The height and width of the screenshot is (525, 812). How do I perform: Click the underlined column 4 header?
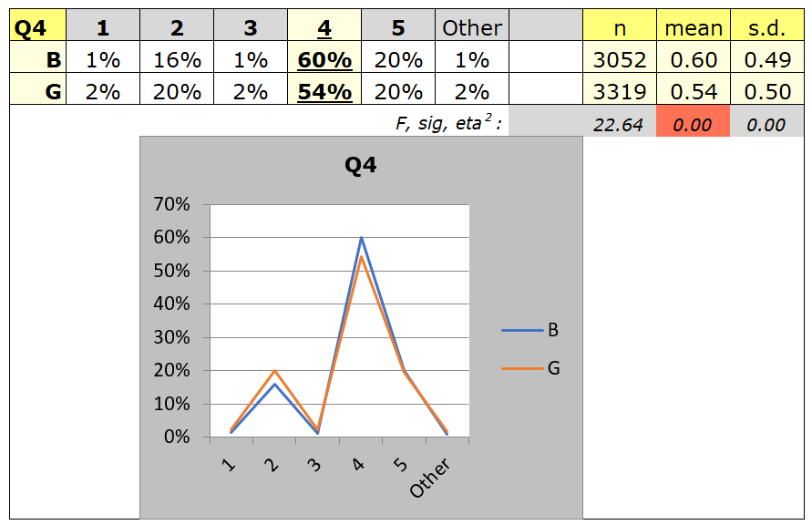pos(324,26)
